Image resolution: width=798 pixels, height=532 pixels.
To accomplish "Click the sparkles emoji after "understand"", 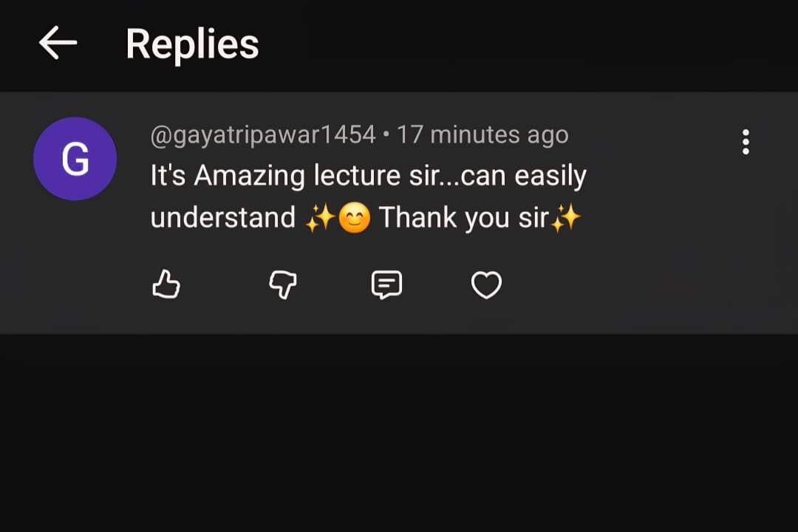I will [x=320, y=219].
